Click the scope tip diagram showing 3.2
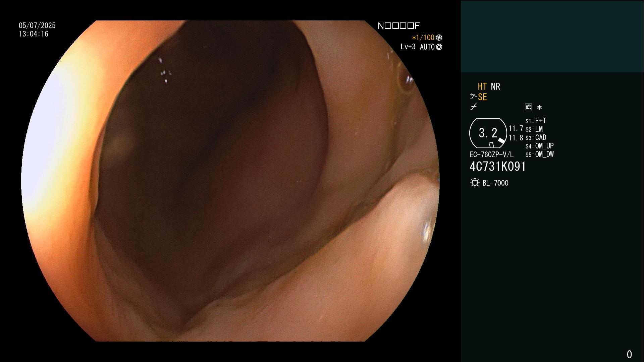This screenshot has width=644, height=362. 488,133
